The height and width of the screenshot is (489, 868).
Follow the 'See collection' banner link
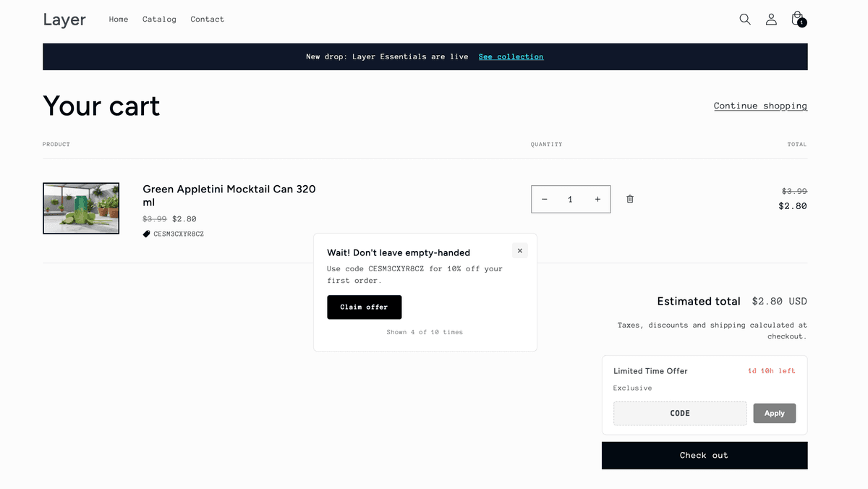coord(511,56)
